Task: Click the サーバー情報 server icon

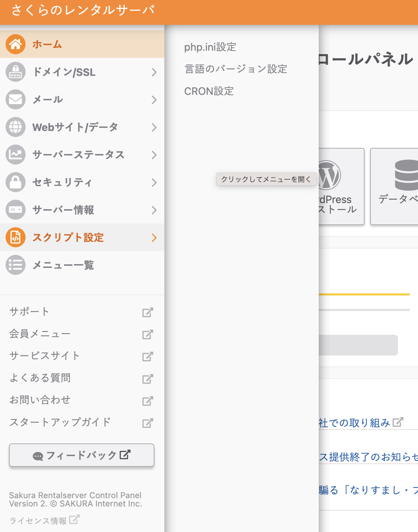Action: (15, 210)
